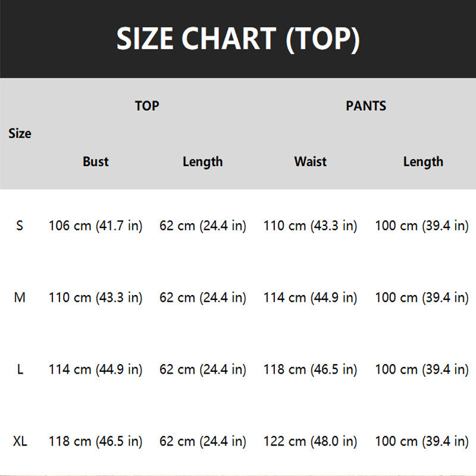Click the pants Length column header
476x476 pixels.
[x=423, y=161]
